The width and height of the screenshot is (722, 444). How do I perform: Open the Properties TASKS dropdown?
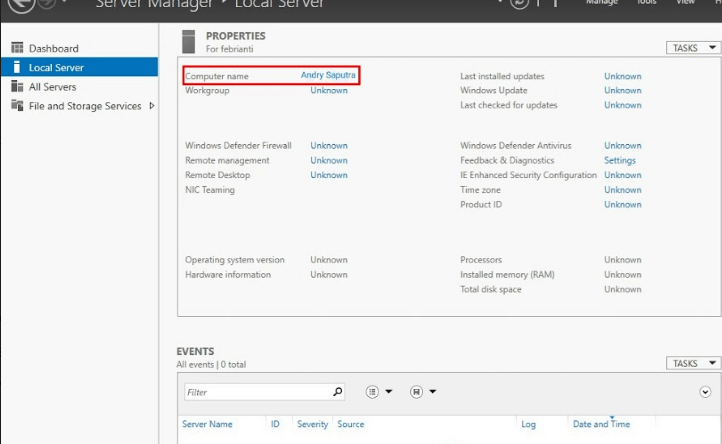pyautogui.click(x=691, y=48)
